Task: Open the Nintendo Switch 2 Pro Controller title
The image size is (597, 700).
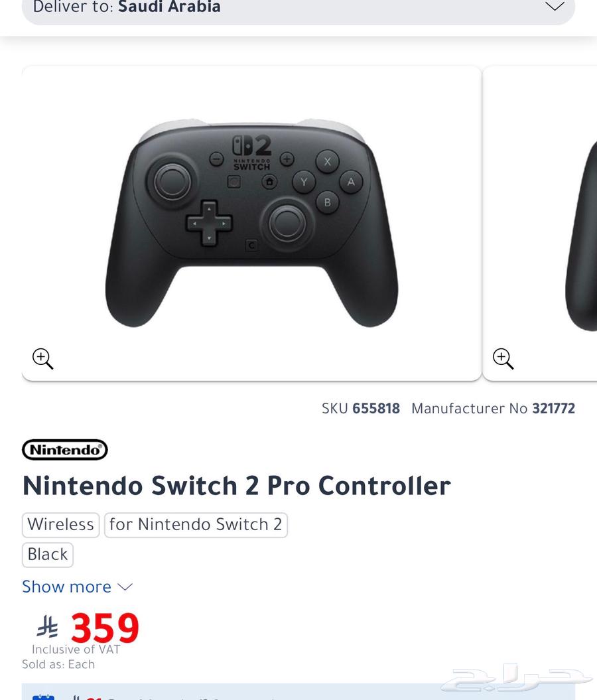Action: 236,486
